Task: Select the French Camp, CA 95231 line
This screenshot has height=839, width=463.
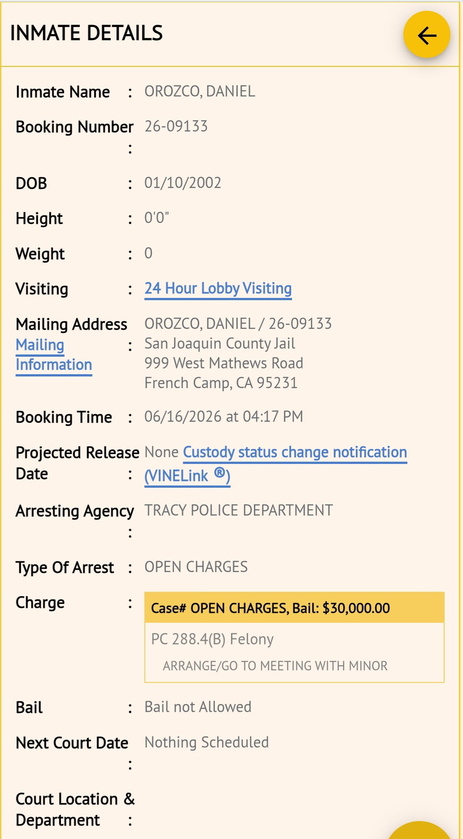Action: [221, 383]
